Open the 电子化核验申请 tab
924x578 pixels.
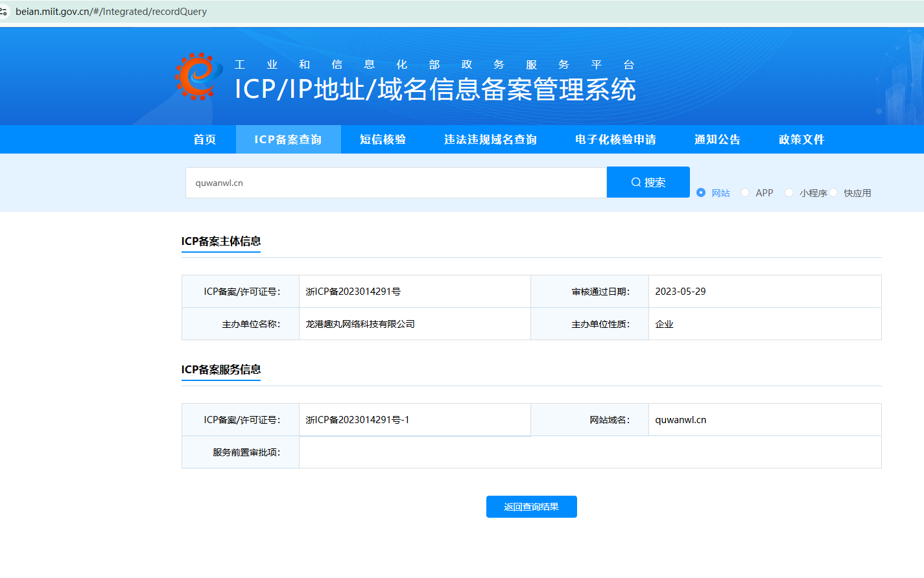click(x=615, y=139)
